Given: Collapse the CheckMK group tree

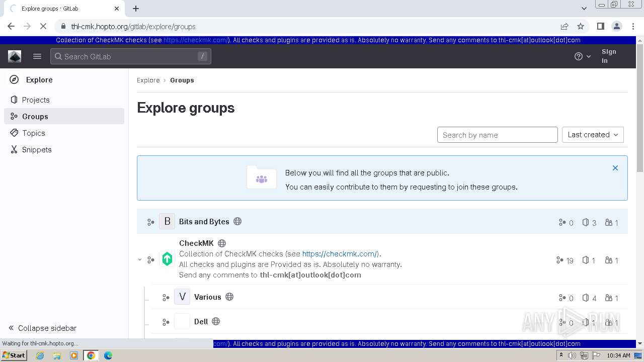Looking at the screenshot, I should (x=140, y=259).
